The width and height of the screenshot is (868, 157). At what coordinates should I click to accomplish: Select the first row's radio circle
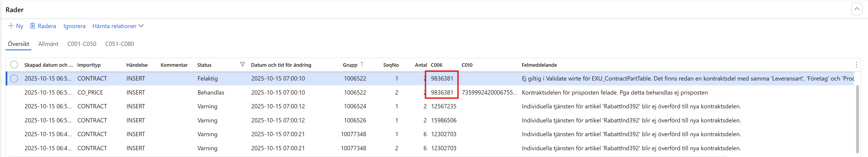[14, 79]
